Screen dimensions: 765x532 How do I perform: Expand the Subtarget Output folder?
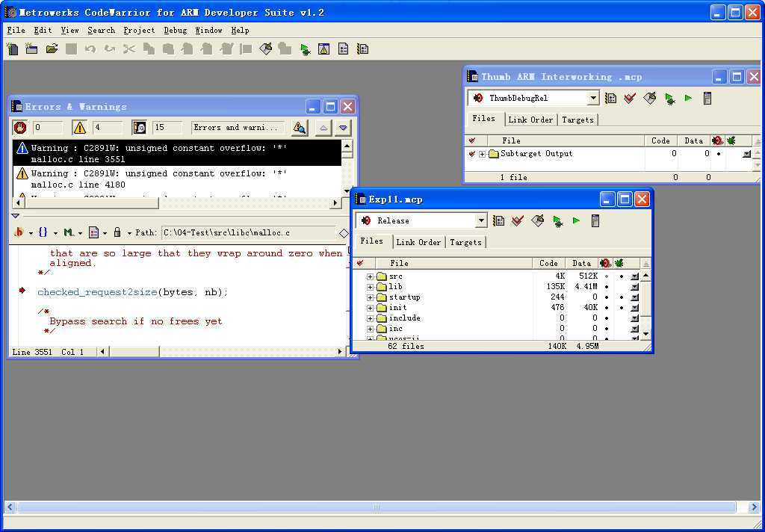point(482,154)
